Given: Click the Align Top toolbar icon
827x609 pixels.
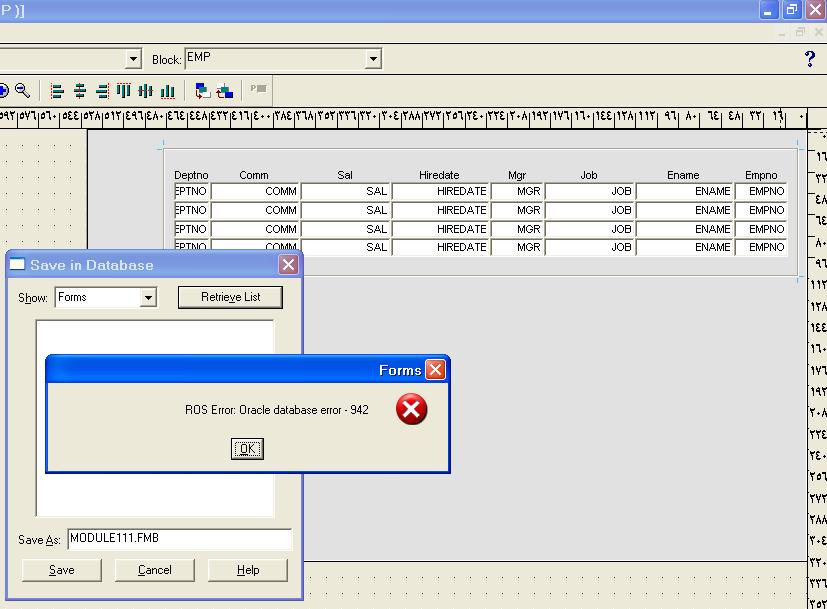Looking at the screenshot, I should (124, 91).
